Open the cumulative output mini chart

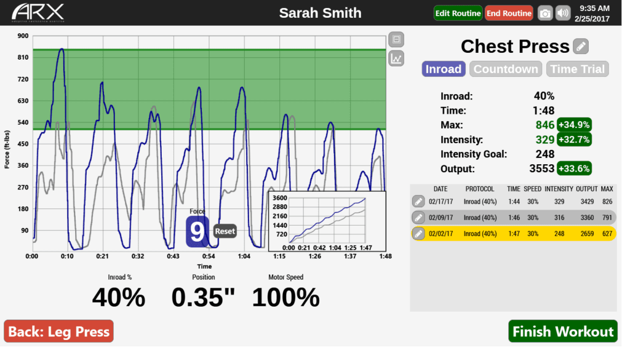327,222
